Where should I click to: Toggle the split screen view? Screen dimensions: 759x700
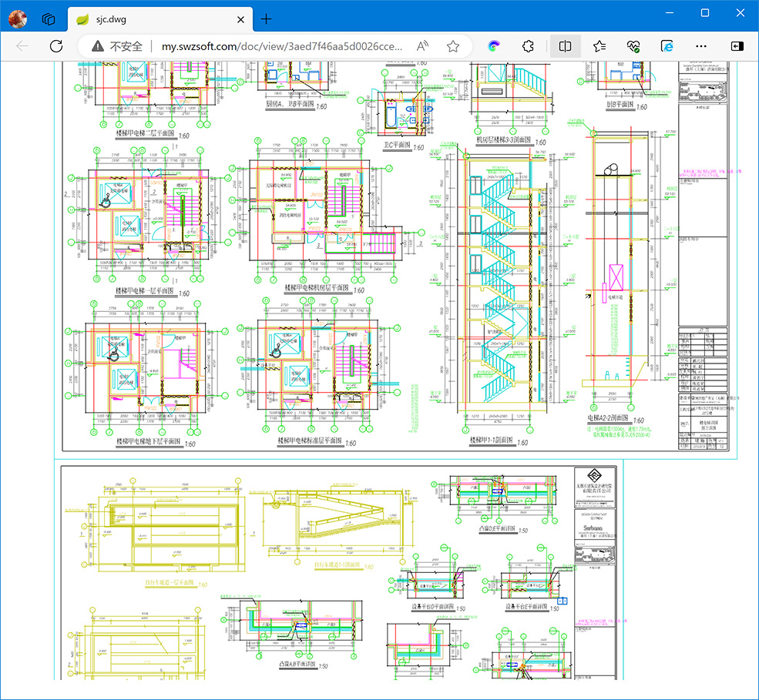pyautogui.click(x=565, y=46)
